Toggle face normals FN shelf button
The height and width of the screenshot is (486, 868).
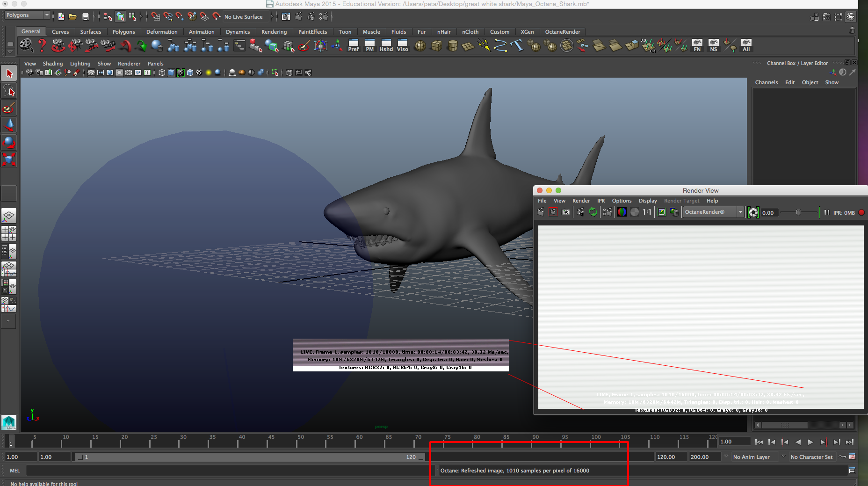point(697,45)
